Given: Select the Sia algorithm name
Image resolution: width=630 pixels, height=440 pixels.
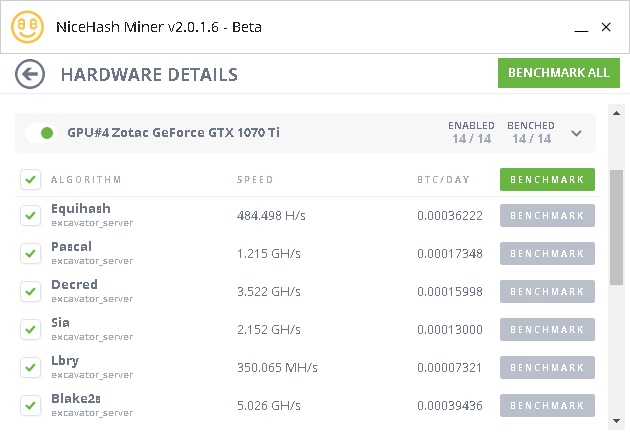Looking at the screenshot, I should pos(60,322).
